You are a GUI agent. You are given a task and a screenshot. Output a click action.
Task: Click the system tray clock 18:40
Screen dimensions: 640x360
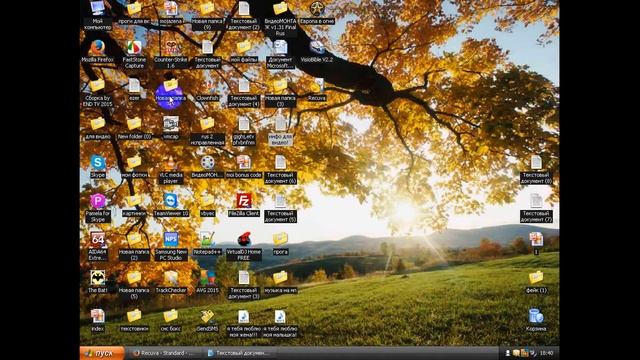click(547, 353)
